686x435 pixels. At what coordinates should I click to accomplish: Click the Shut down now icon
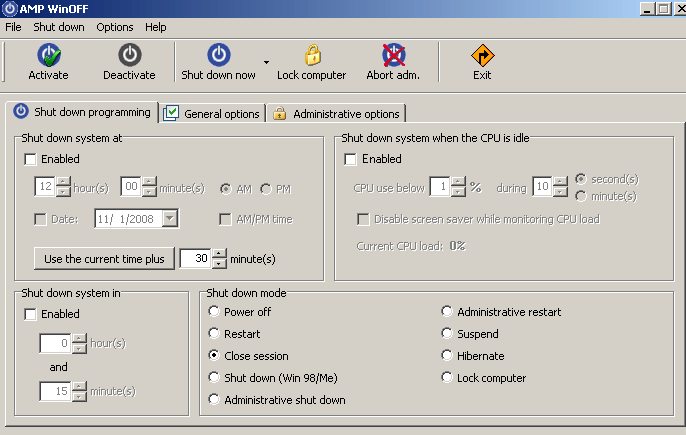[x=219, y=55]
